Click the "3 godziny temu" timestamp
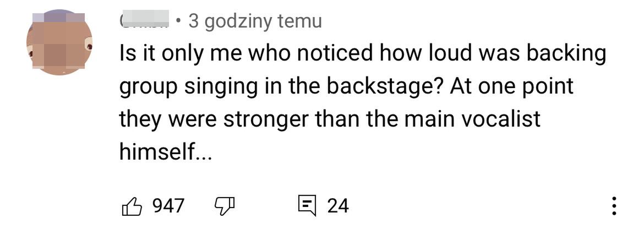This screenshot has height=240, width=644. pyautogui.click(x=255, y=21)
